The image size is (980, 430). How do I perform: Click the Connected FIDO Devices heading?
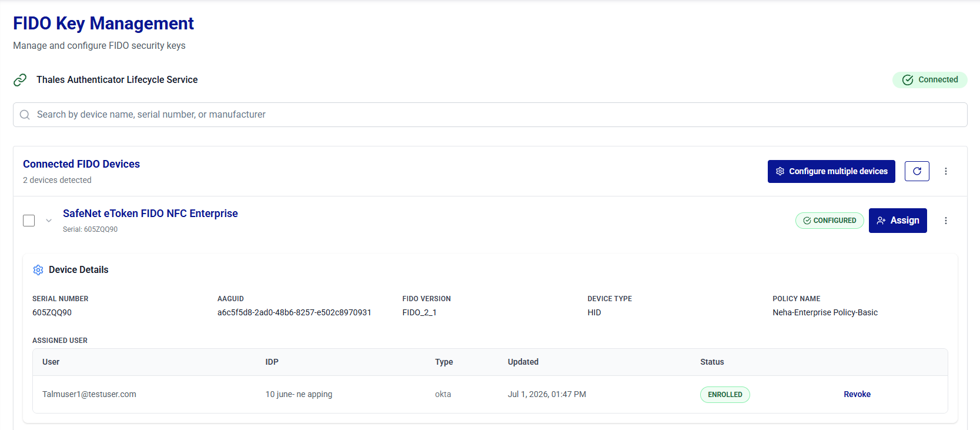point(81,164)
